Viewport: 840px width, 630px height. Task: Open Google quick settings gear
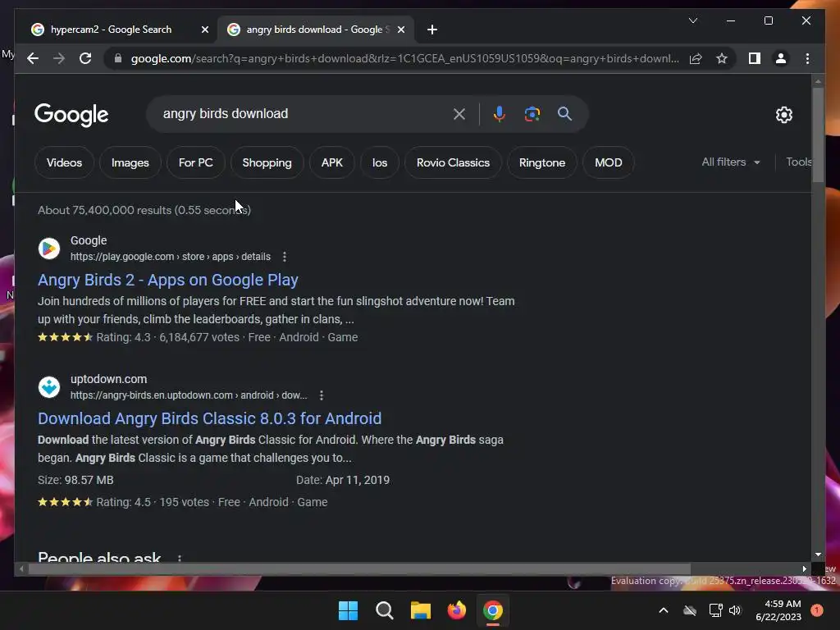click(784, 114)
